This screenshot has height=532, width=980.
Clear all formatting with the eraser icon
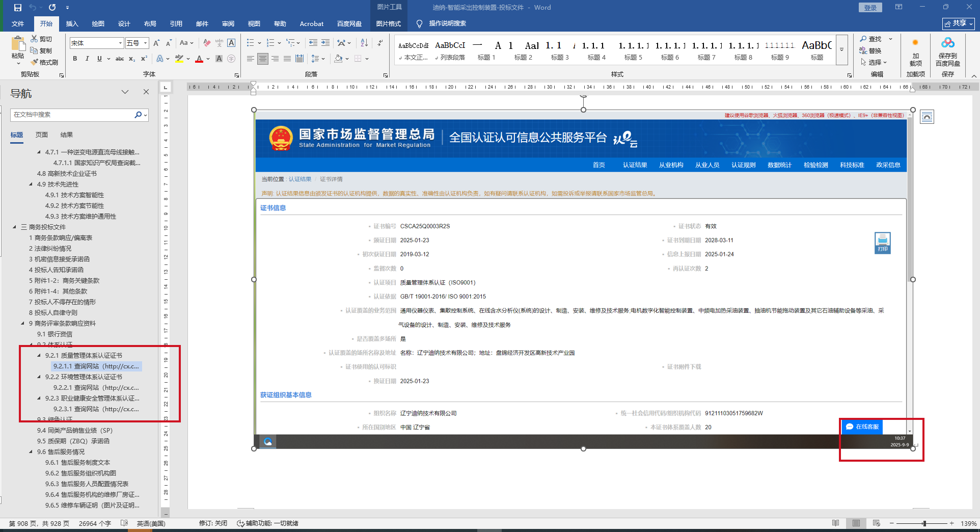[207, 43]
